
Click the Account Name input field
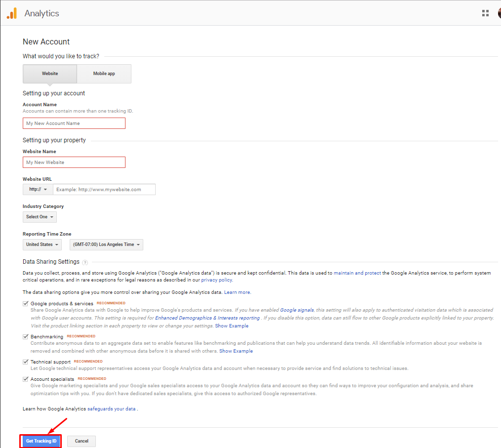click(74, 123)
